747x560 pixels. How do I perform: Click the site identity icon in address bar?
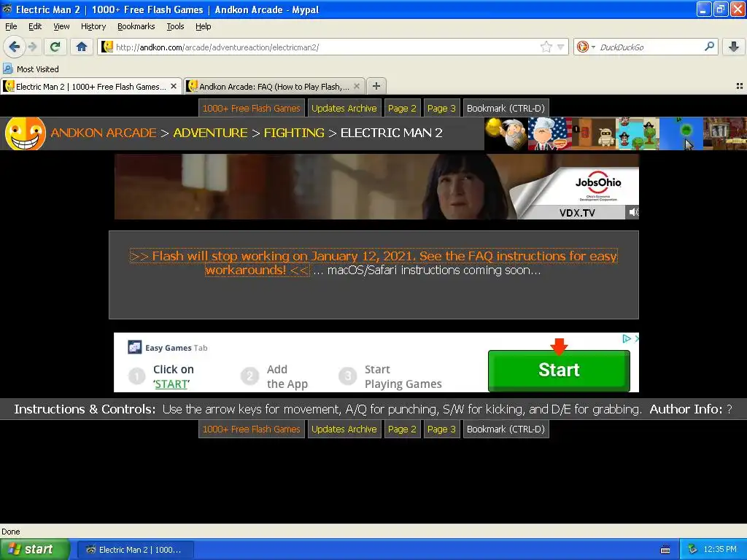point(107,47)
